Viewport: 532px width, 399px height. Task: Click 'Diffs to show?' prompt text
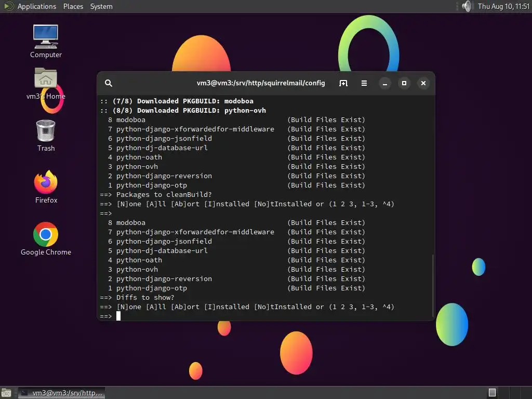pos(145,298)
